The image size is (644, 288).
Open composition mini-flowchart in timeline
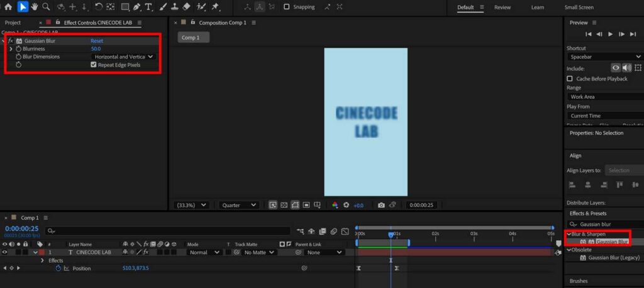pyautogui.click(x=300, y=231)
